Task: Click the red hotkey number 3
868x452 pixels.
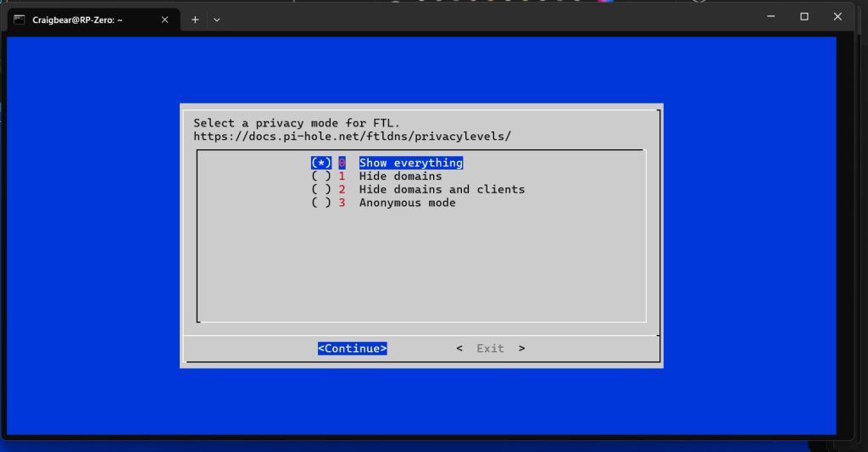Action: (x=342, y=203)
